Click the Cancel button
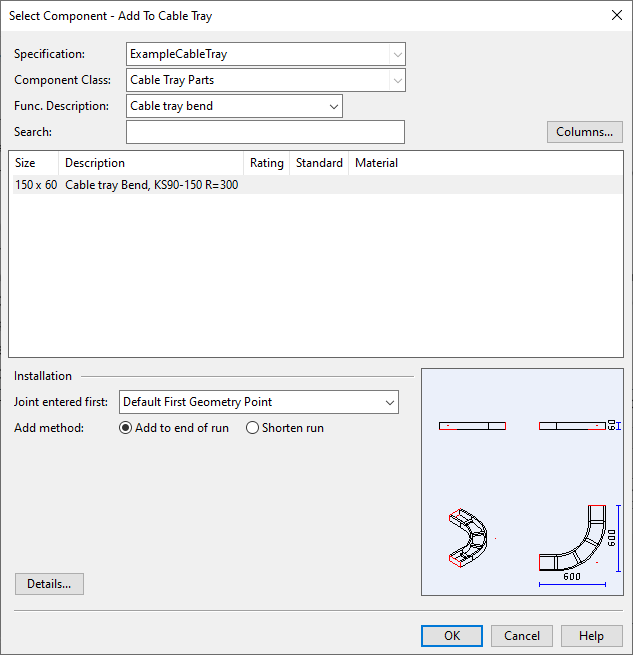 click(x=522, y=636)
